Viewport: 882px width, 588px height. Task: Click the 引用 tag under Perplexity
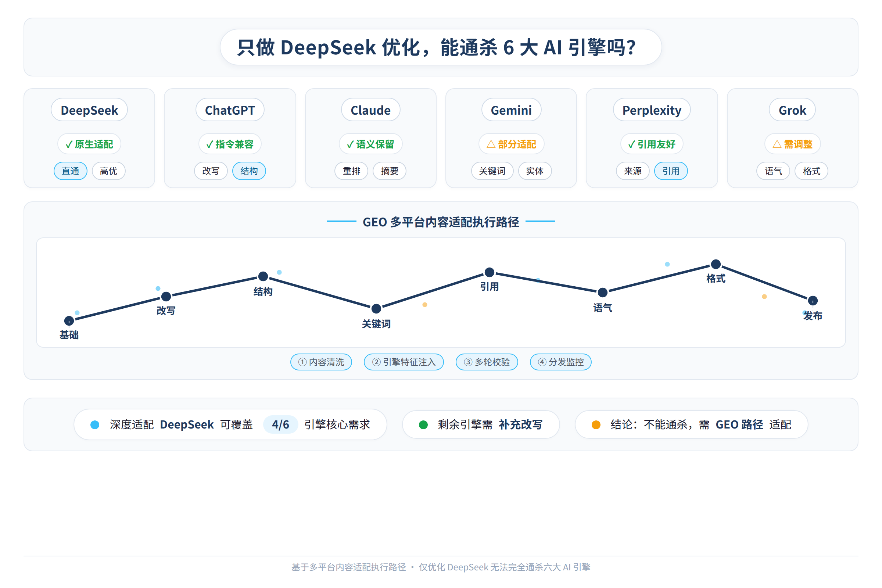tap(671, 171)
